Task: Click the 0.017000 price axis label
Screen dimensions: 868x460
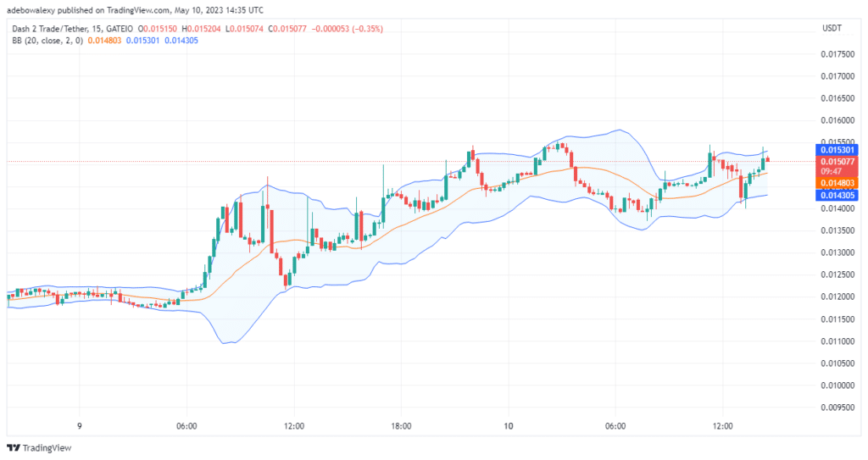Action: pyautogui.click(x=837, y=76)
